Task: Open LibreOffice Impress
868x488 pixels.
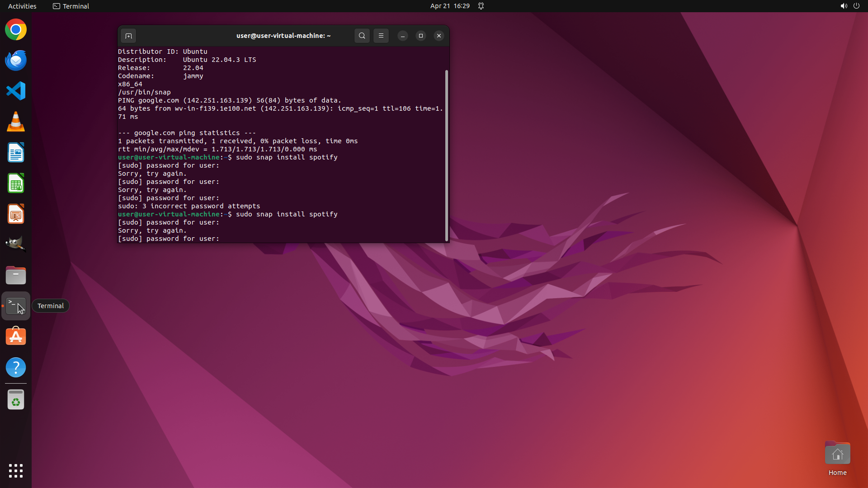Action: point(16,214)
